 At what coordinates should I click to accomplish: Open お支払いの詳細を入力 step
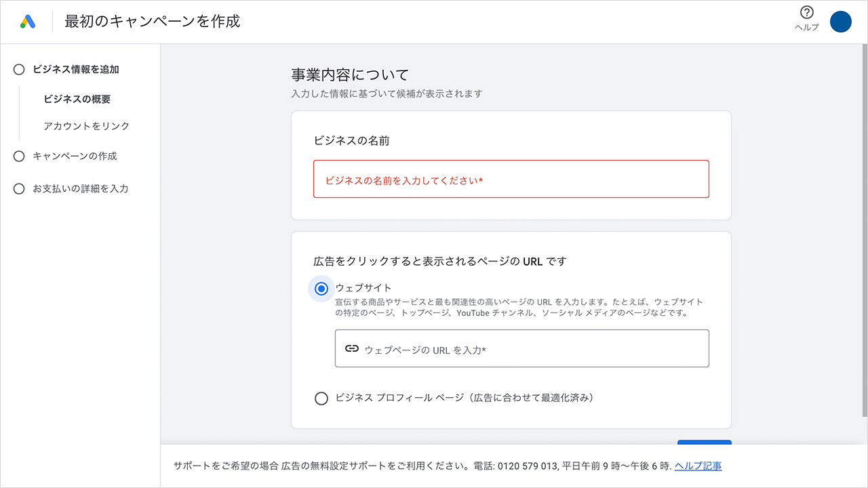[x=80, y=188]
